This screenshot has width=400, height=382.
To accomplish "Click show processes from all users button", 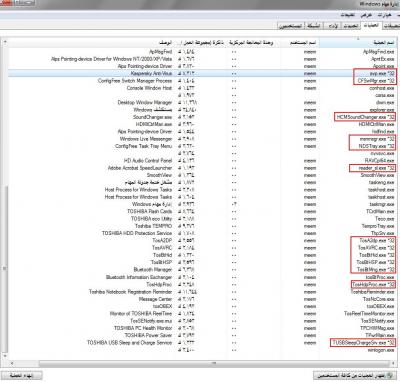I will [355, 376].
